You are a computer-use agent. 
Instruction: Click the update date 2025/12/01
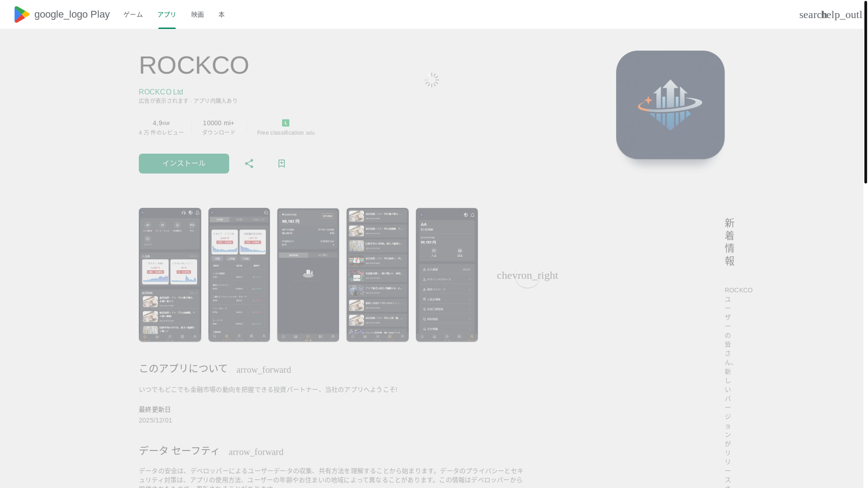tap(156, 420)
